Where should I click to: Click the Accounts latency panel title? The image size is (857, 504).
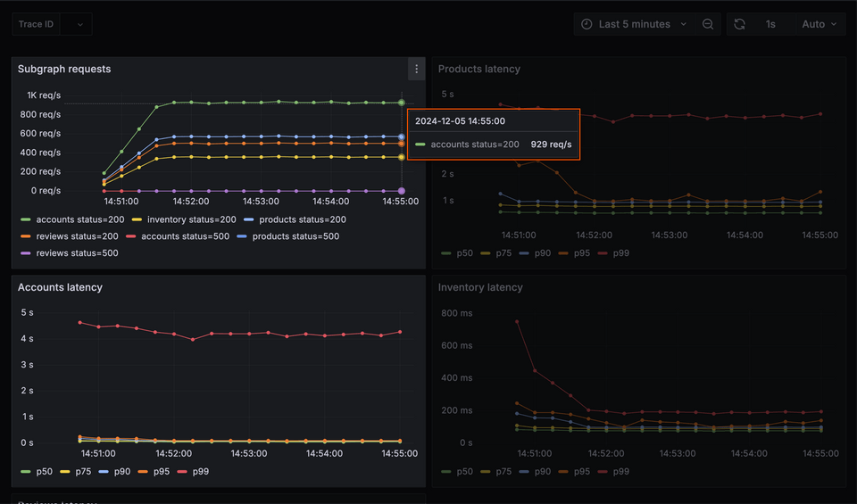[x=60, y=287]
